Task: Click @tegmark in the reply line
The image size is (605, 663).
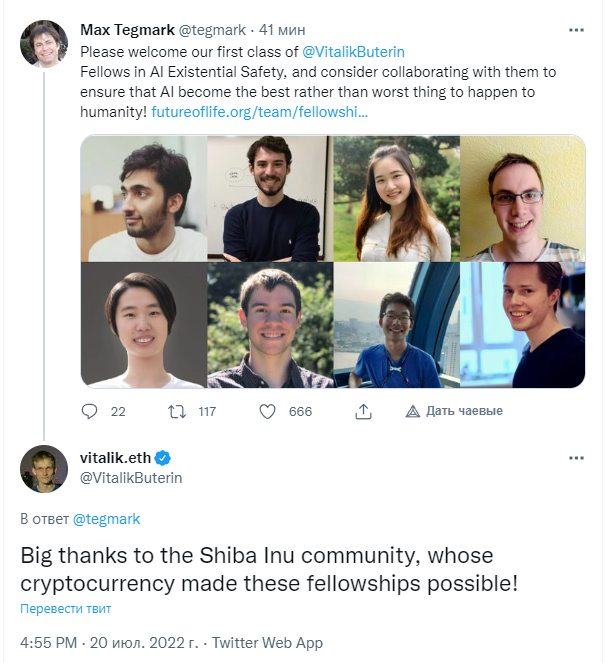Action: [106, 519]
